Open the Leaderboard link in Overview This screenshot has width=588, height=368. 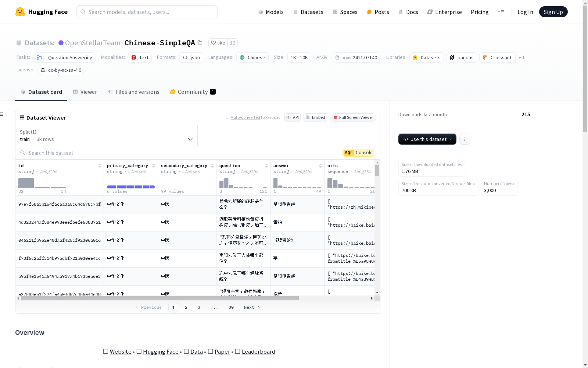tap(258, 351)
